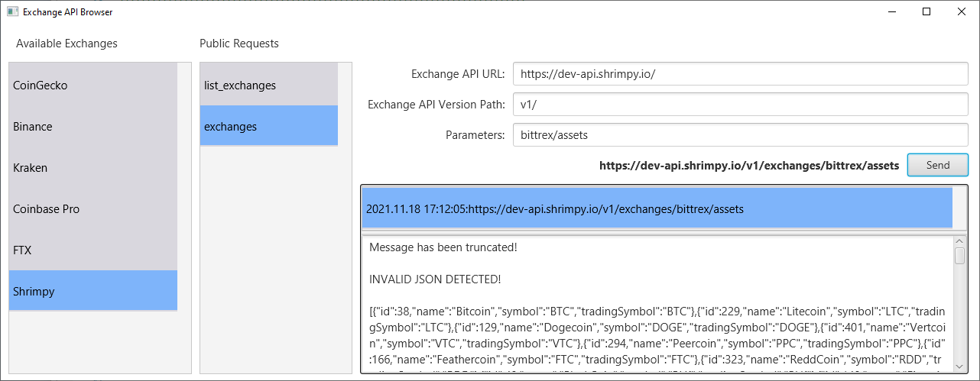Choose Kraken from the exchange list

click(92, 168)
